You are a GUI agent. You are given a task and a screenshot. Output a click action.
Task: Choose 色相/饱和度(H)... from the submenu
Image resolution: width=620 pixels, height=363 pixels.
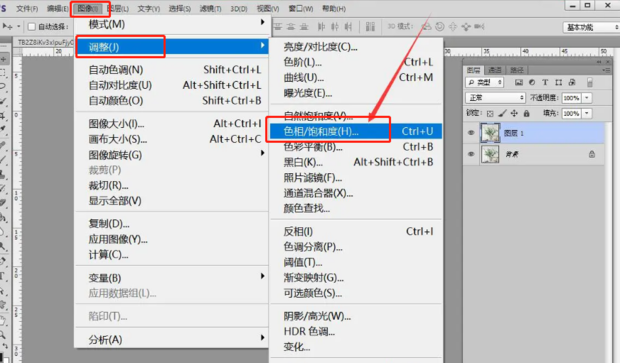click(355, 131)
